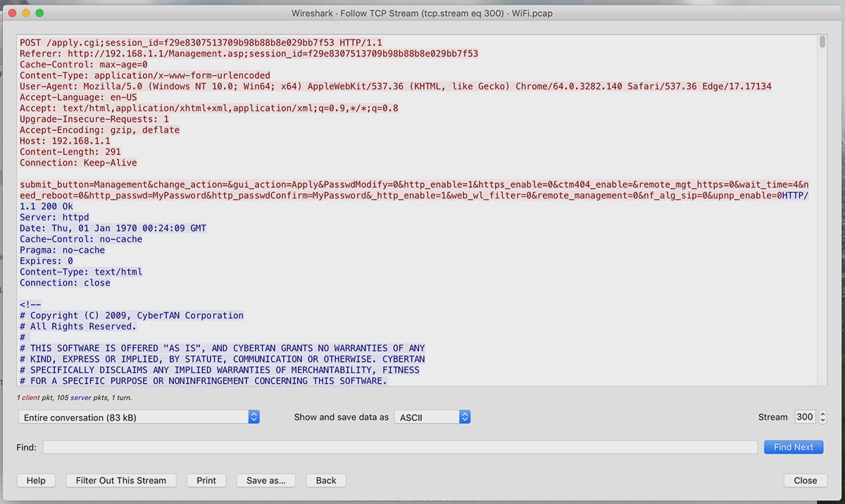Open the Show and save data as ASCII dropdown
Image resolution: width=845 pixels, height=504 pixels.
(x=432, y=417)
